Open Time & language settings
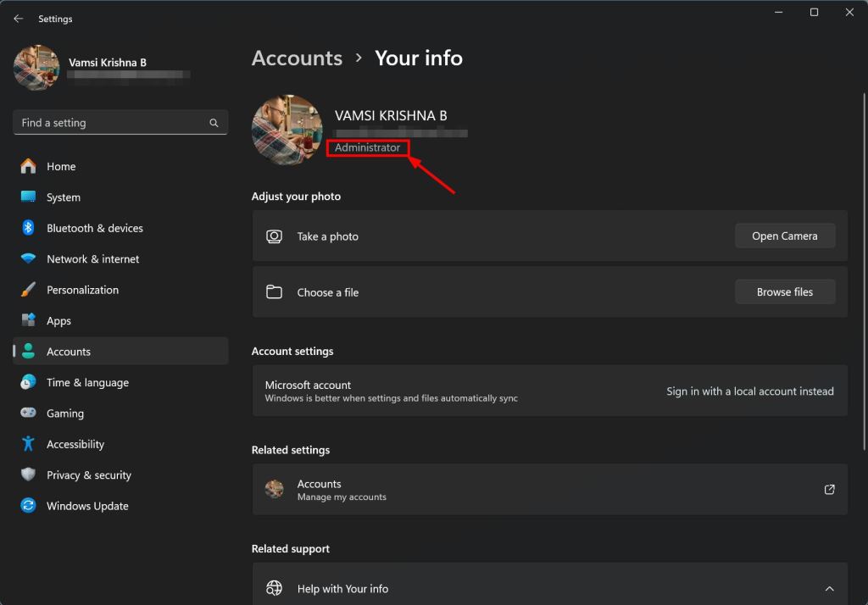 point(120,382)
